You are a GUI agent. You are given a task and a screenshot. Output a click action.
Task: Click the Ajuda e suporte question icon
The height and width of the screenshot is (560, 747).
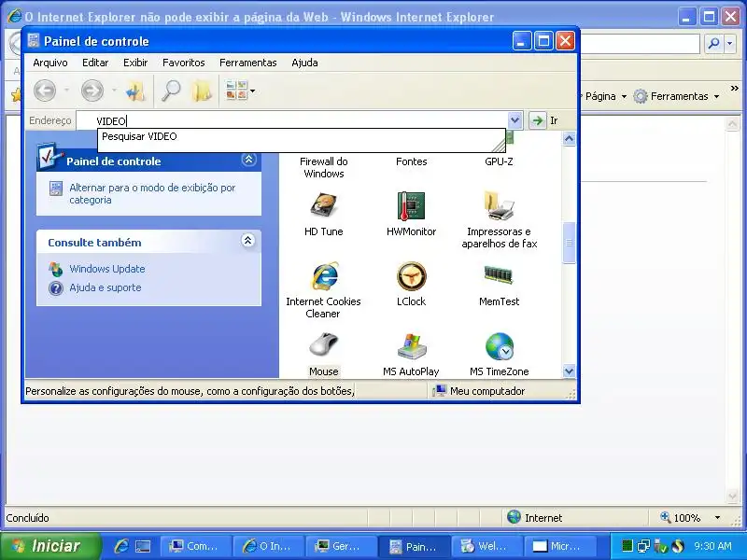pyautogui.click(x=56, y=288)
